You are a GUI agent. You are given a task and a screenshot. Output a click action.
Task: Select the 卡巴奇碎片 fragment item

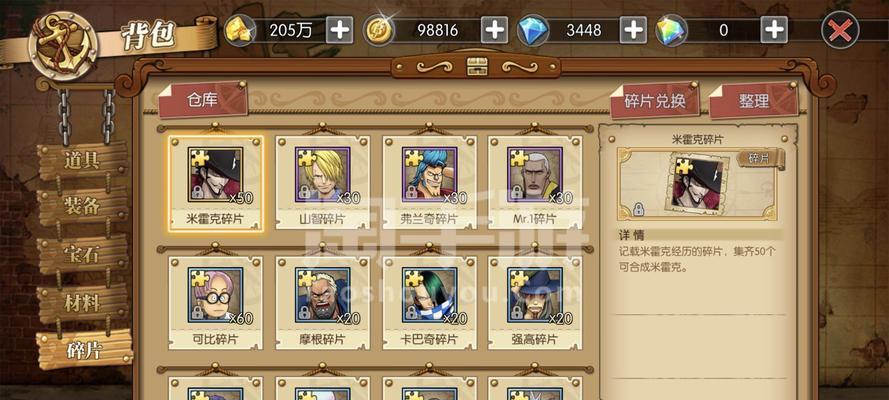click(x=429, y=303)
